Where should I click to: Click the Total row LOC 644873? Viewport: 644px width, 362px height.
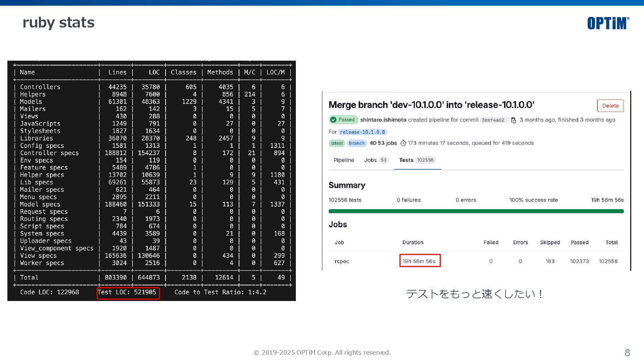tap(149, 278)
